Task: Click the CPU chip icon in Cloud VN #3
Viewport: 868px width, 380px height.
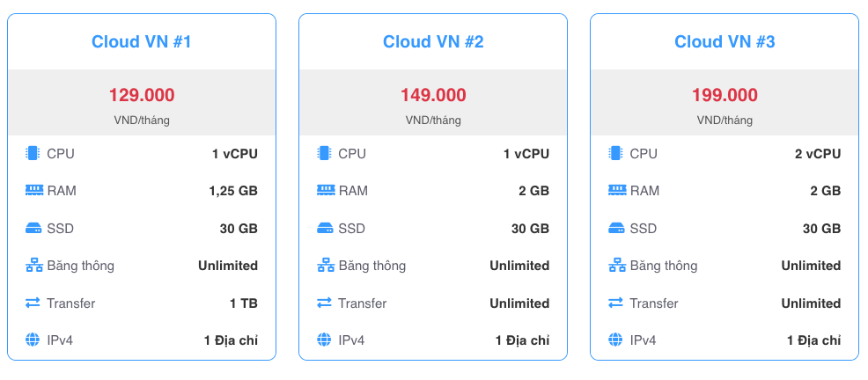Action: (616, 153)
